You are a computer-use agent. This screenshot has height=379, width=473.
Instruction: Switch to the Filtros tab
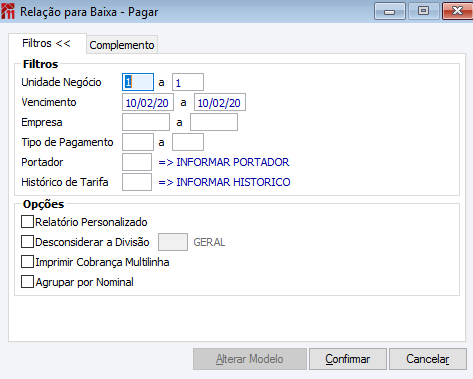coord(47,43)
